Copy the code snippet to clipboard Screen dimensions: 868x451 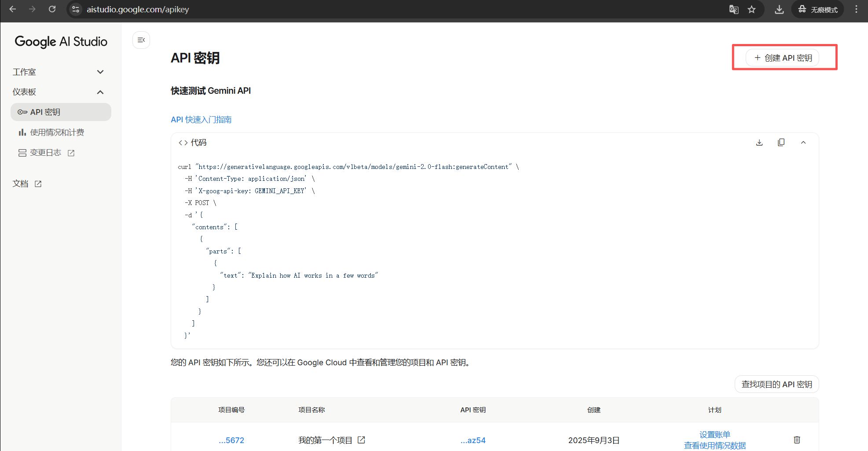[x=781, y=143]
